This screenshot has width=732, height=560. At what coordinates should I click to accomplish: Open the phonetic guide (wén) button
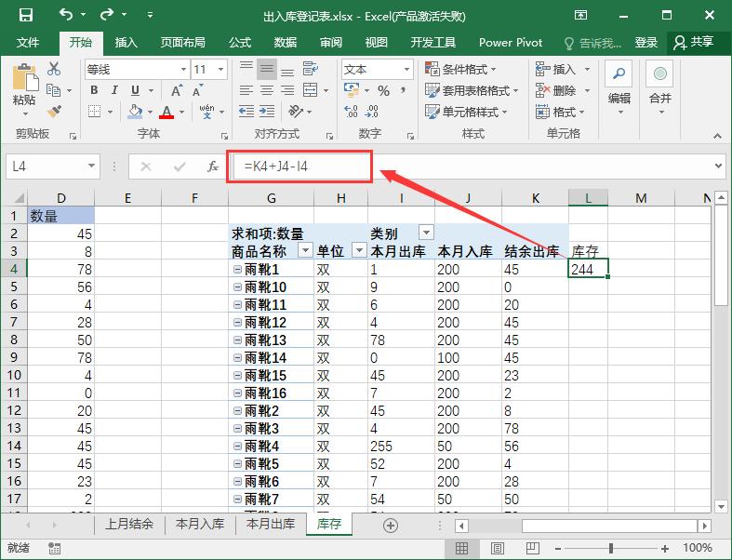point(206,112)
